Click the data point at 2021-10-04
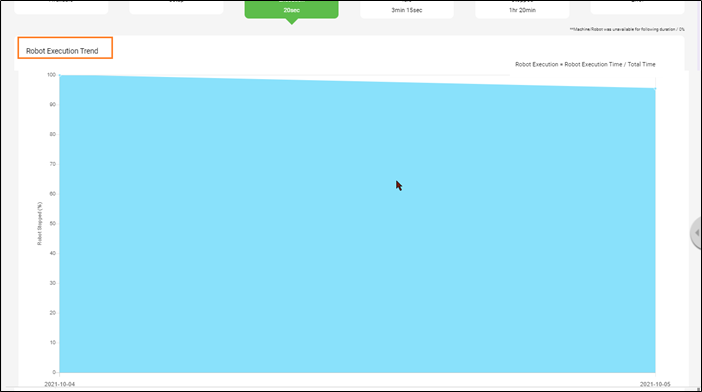702x392 pixels. point(60,75)
